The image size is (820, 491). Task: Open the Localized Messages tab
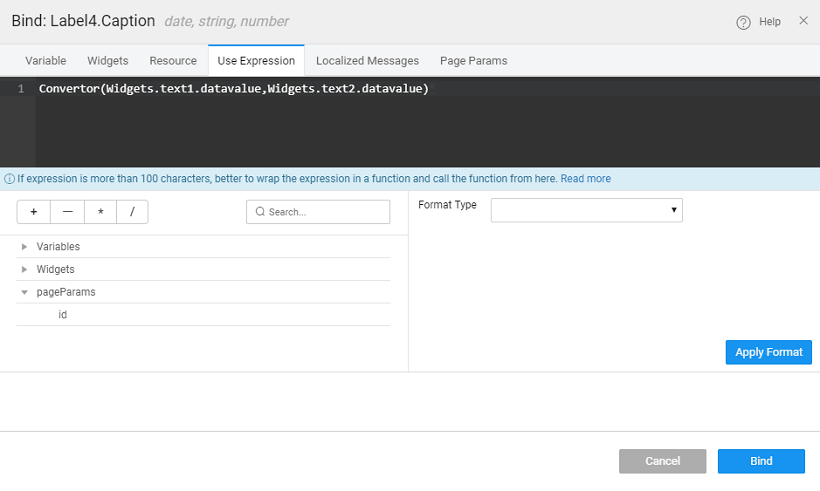[x=367, y=61]
